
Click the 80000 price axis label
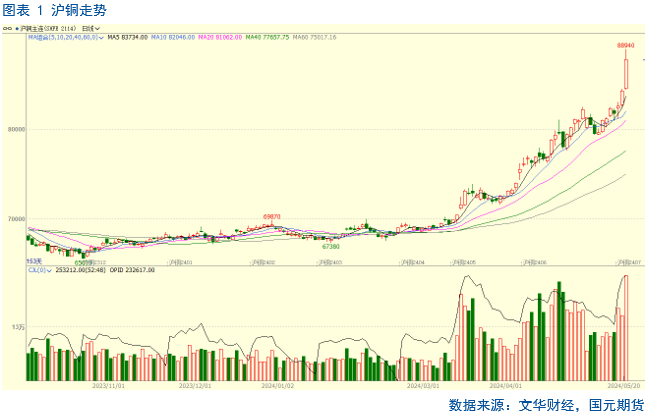click(14, 129)
